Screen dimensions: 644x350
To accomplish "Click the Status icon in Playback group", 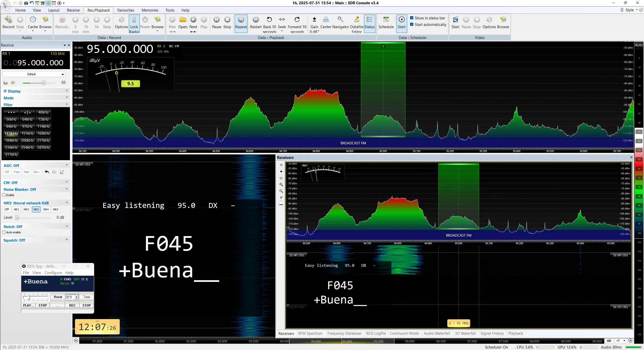I will point(369,20).
